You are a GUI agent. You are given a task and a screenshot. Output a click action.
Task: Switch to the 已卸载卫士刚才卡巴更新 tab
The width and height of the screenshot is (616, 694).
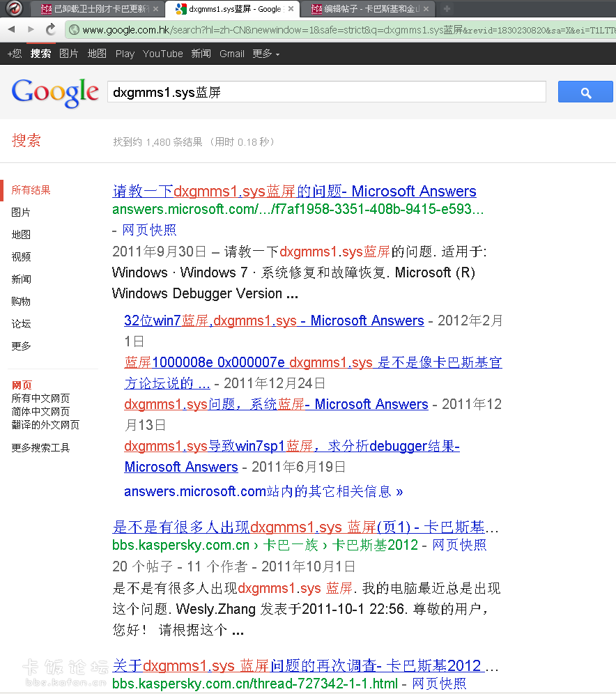[98, 9]
